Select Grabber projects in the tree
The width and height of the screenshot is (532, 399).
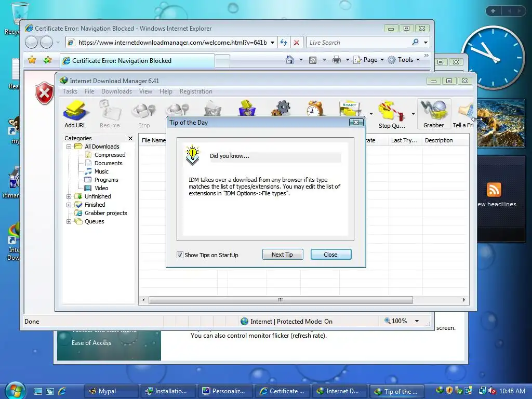[x=105, y=213]
